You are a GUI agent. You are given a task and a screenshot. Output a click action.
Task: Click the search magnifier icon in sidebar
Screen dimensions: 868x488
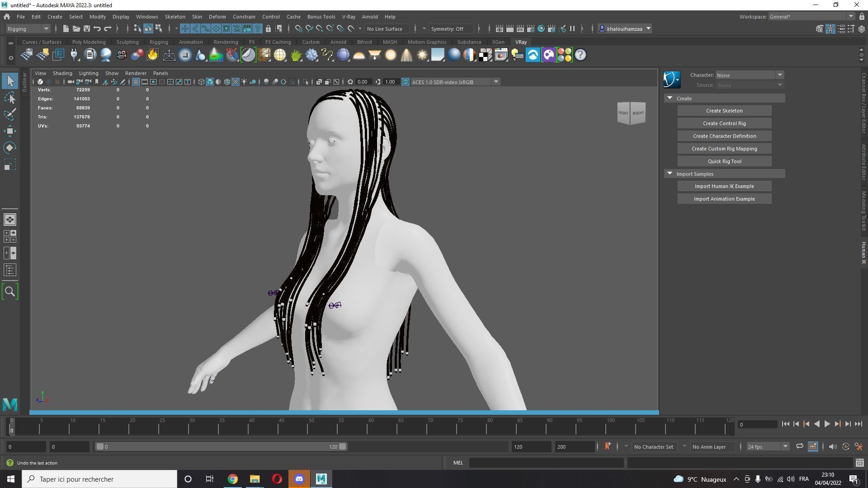tap(10, 291)
